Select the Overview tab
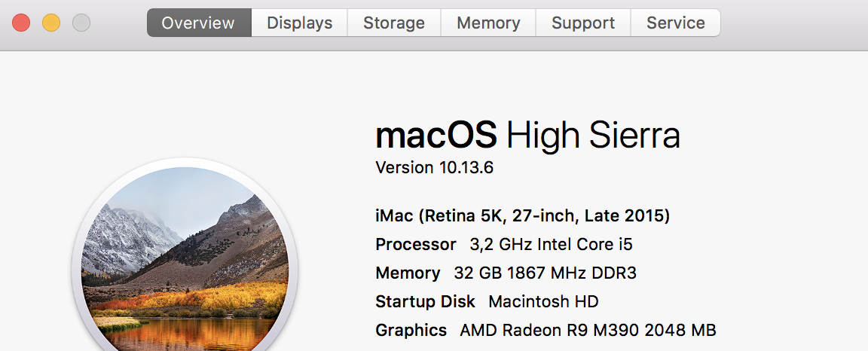The width and height of the screenshot is (868, 351). [x=198, y=23]
